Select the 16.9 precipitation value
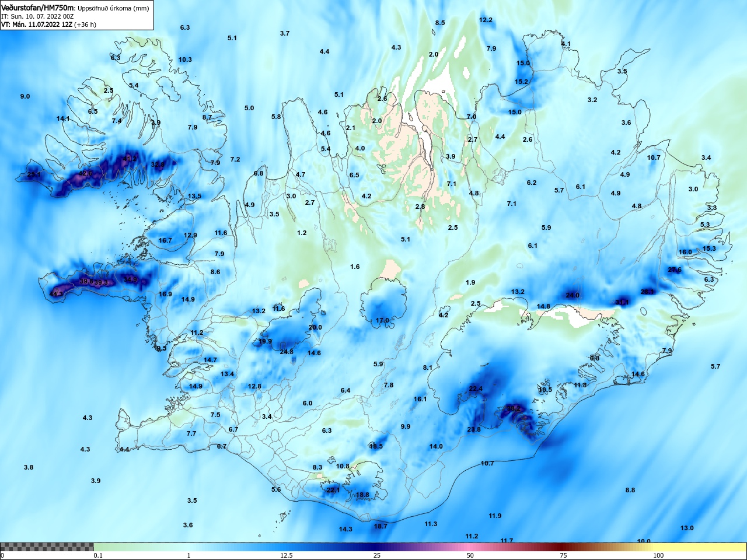The height and width of the screenshot is (560, 747). click(x=165, y=294)
